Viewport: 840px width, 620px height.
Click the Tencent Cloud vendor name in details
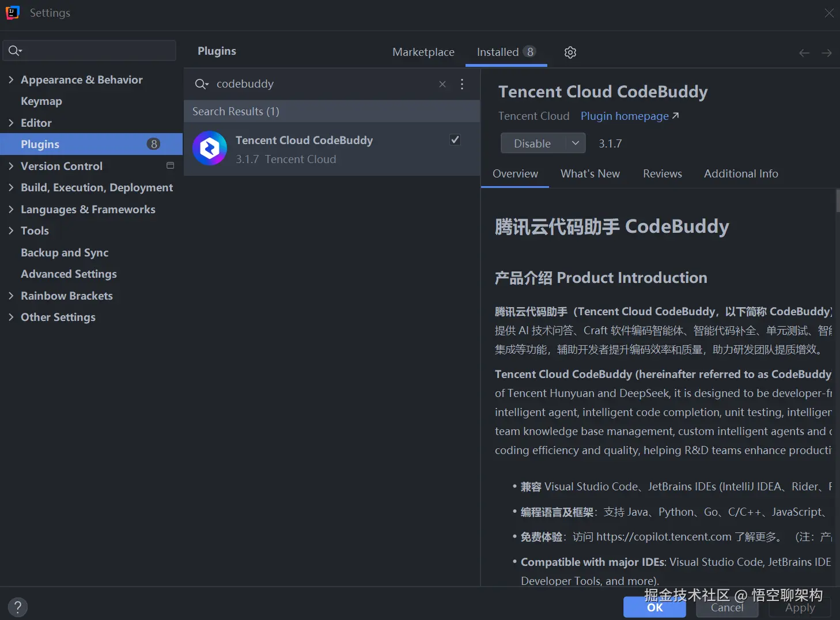point(533,116)
